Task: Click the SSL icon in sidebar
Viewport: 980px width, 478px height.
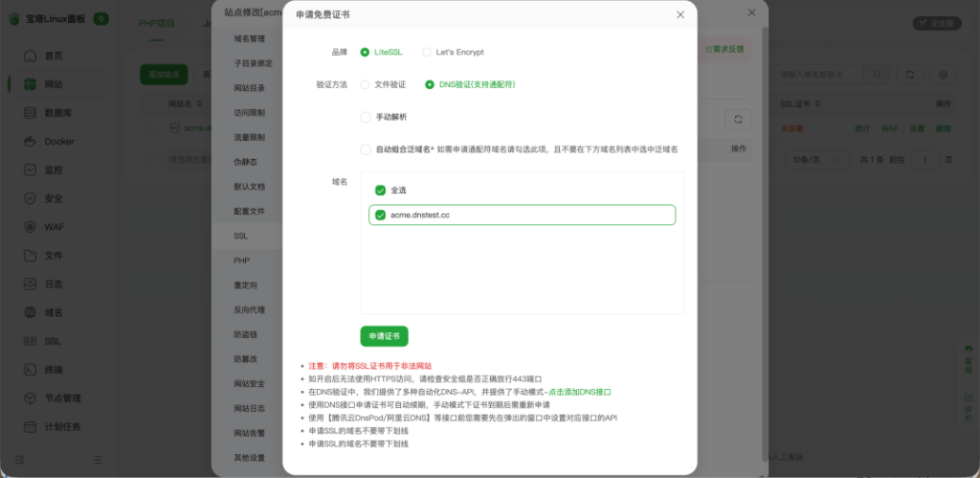Action: pos(30,341)
